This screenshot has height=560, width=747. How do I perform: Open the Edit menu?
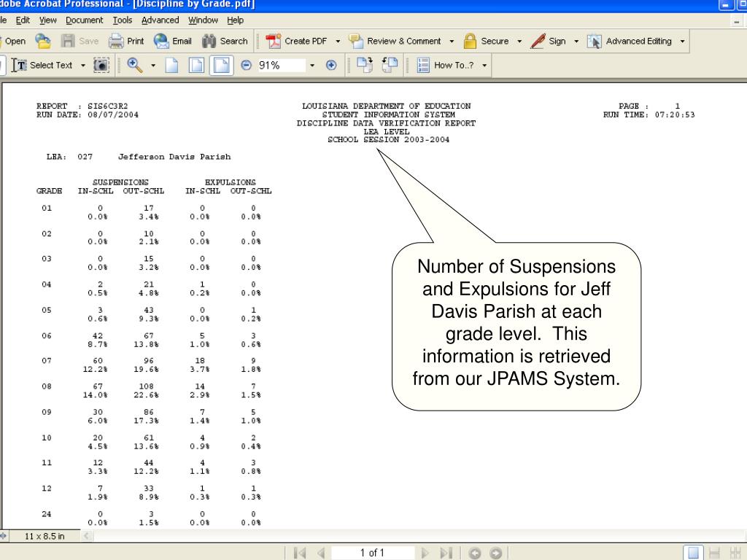point(23,20)
